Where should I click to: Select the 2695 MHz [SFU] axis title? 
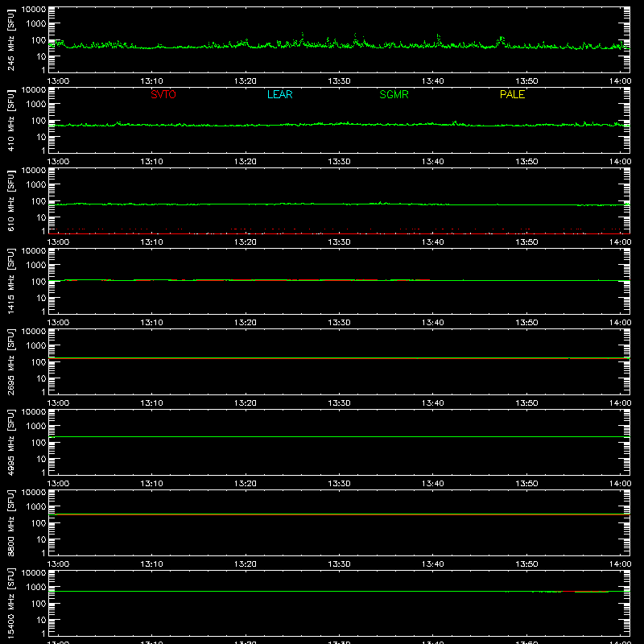[x=11, y=362]
